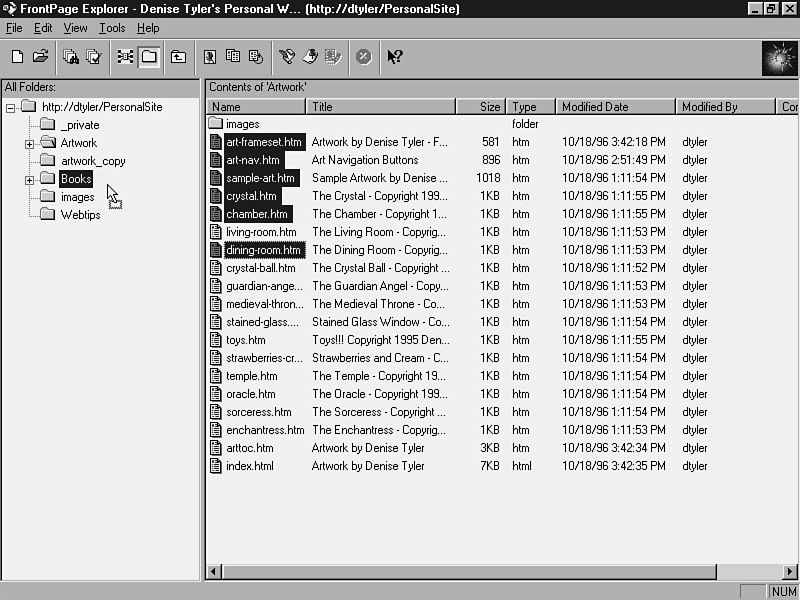Open the Tools menu
This screenshot has height=600, width=800.
112,28
